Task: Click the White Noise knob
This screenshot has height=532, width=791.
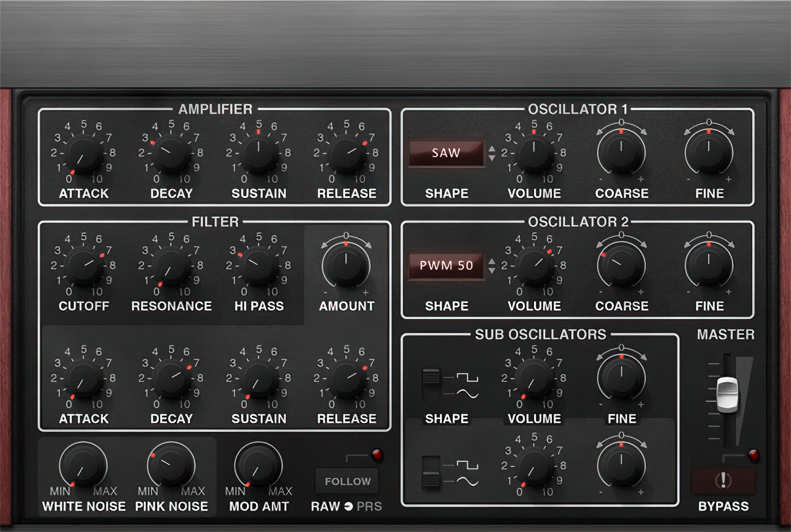Action: 83,466
